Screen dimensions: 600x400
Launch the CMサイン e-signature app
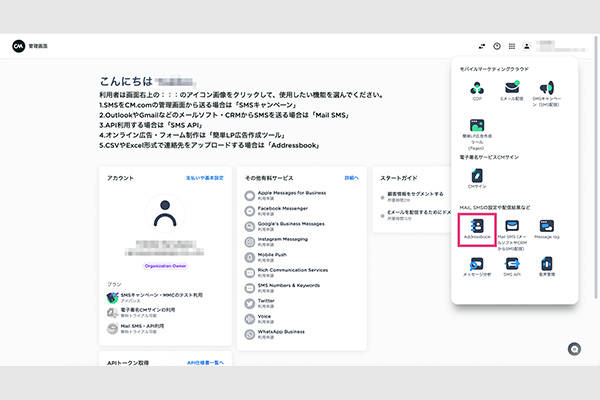click(476, 176)
